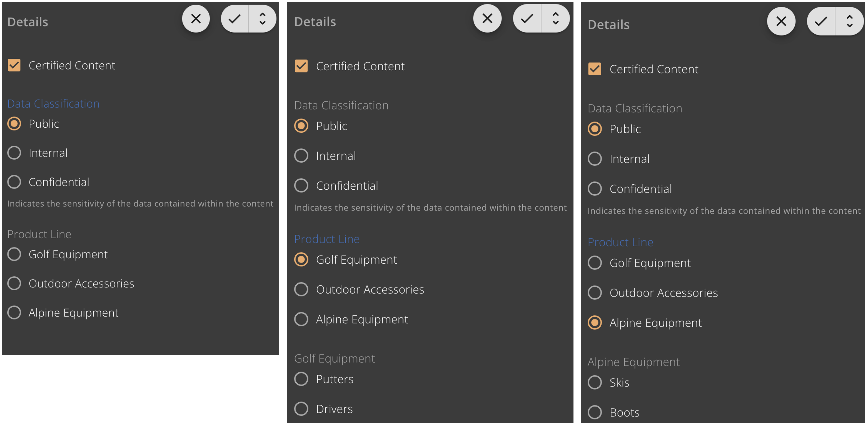
Task: Click the checkmark confirm icon in left panel
Action: click(235, 19)
